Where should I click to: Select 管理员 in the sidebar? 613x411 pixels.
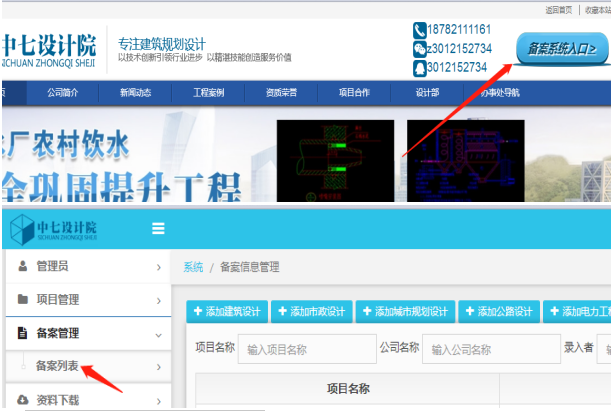coord(89,266)
